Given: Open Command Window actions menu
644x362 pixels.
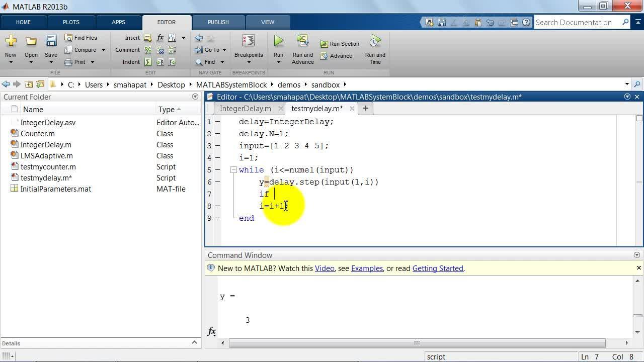Looking at the screenshot, I should tap(637, 255).
